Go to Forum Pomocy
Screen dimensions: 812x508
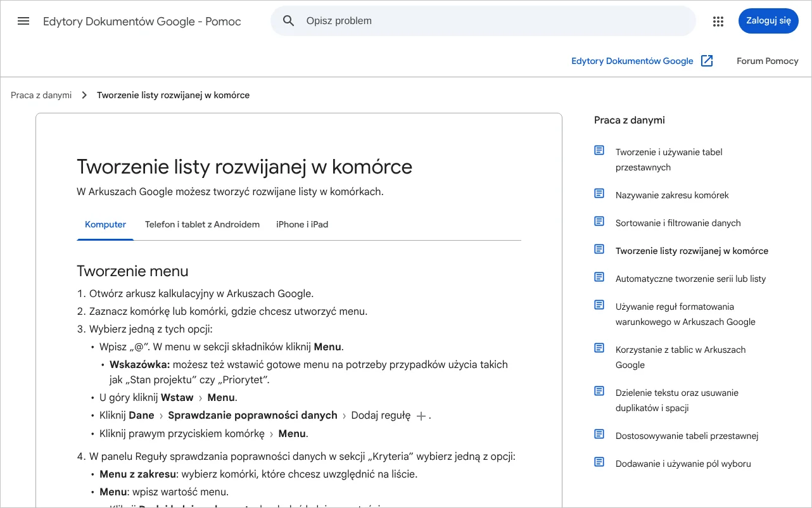[768, 61]
